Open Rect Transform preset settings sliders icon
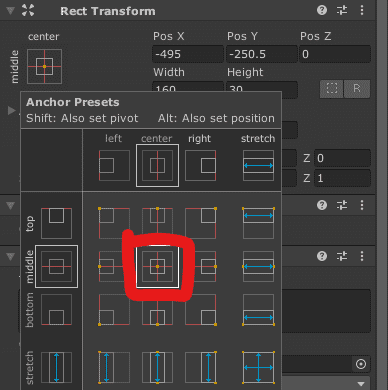 [x=342, y=10]
